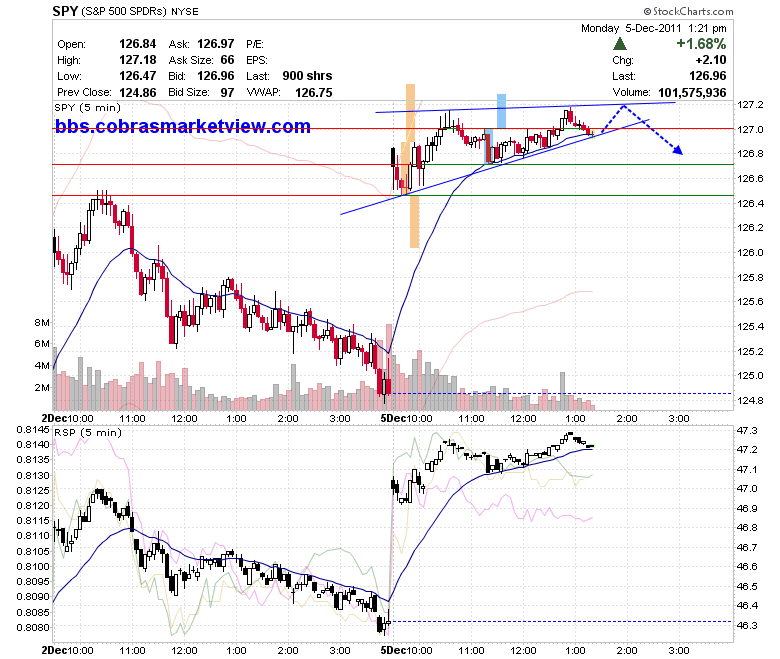The height and width of the screenshot is (659, 780).
Task: Click the Bid Size value 97
Action: 227,93
